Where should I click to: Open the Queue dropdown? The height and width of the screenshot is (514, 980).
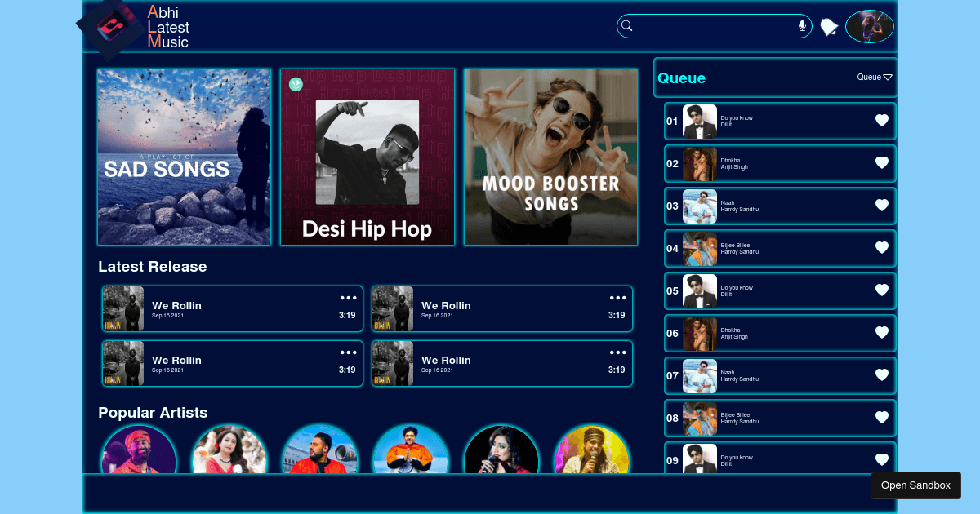875,78
